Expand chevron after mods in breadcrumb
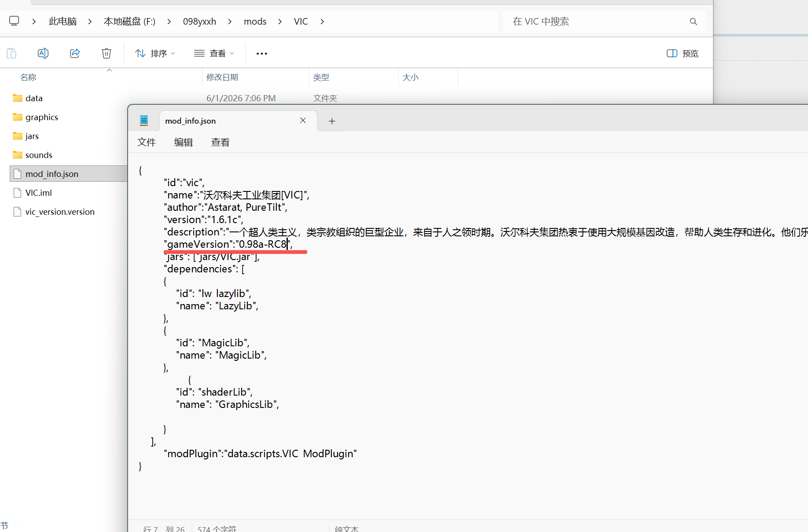 [x=280, y=22]
